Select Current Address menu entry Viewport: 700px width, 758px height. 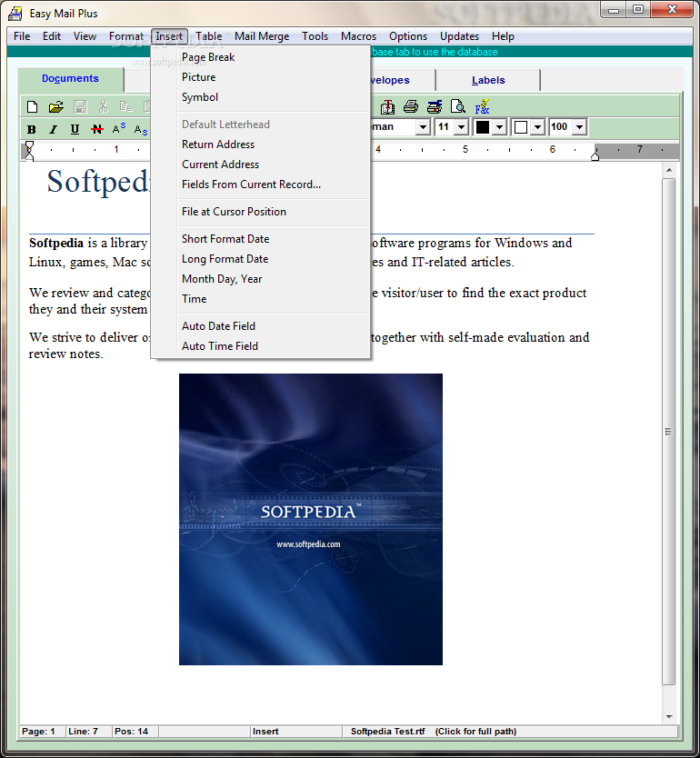pyautogui.click(x=261, y=165)
